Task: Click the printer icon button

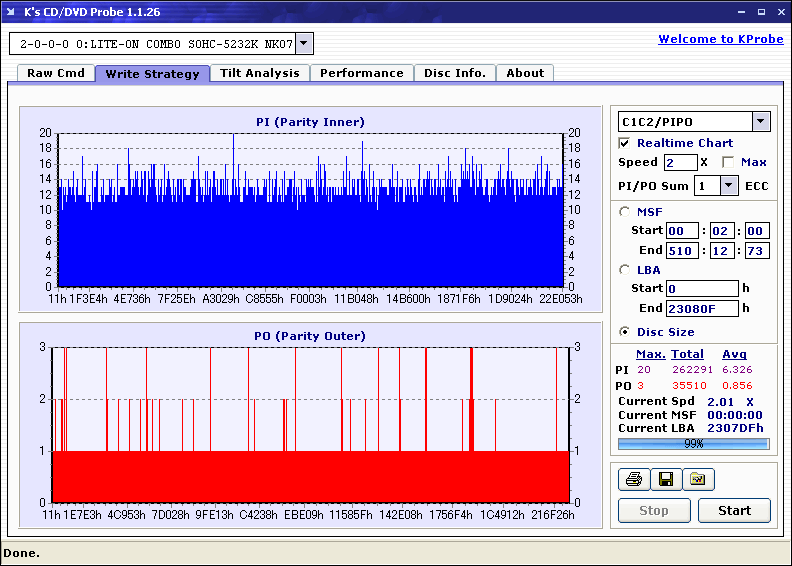Action: point(634,480)
